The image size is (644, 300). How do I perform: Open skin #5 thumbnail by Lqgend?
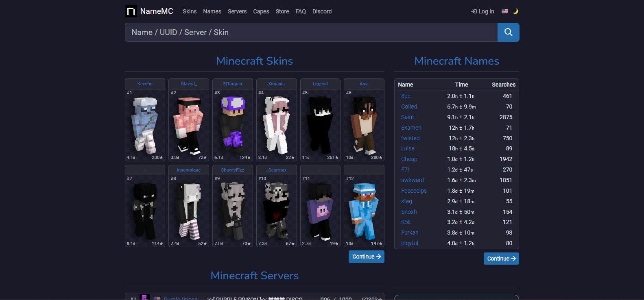(x=320, y=125)
